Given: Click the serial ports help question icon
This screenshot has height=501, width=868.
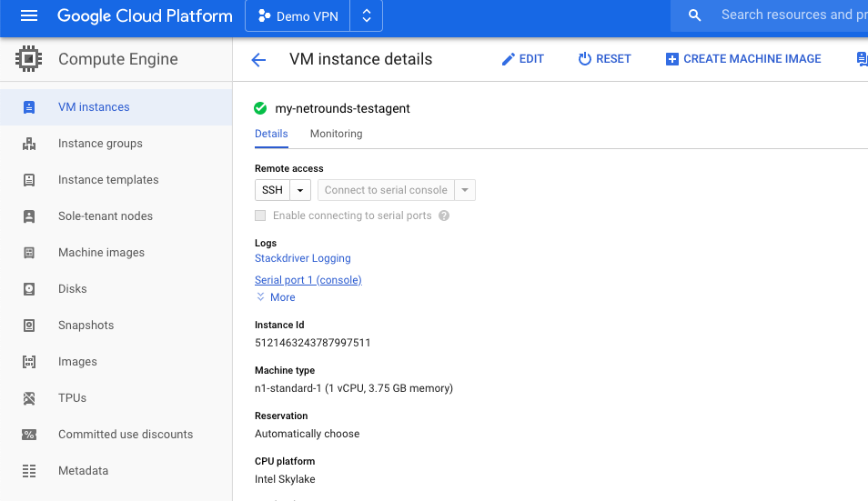Looking at the screenshot, I should tap(444, 215).
